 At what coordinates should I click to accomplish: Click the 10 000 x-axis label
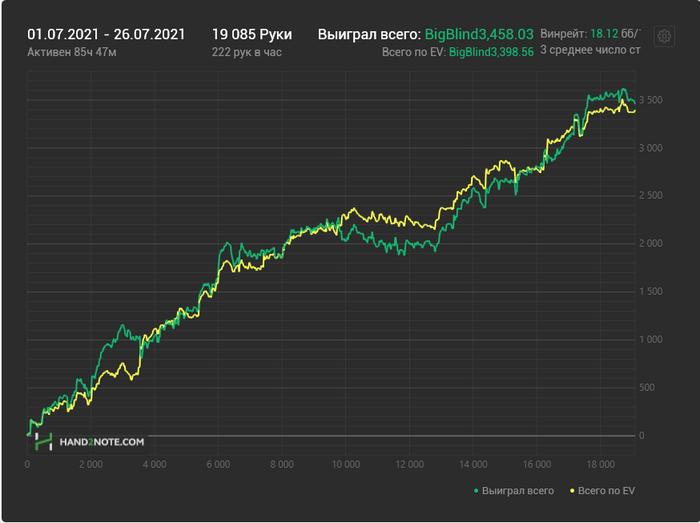point(346,465)
